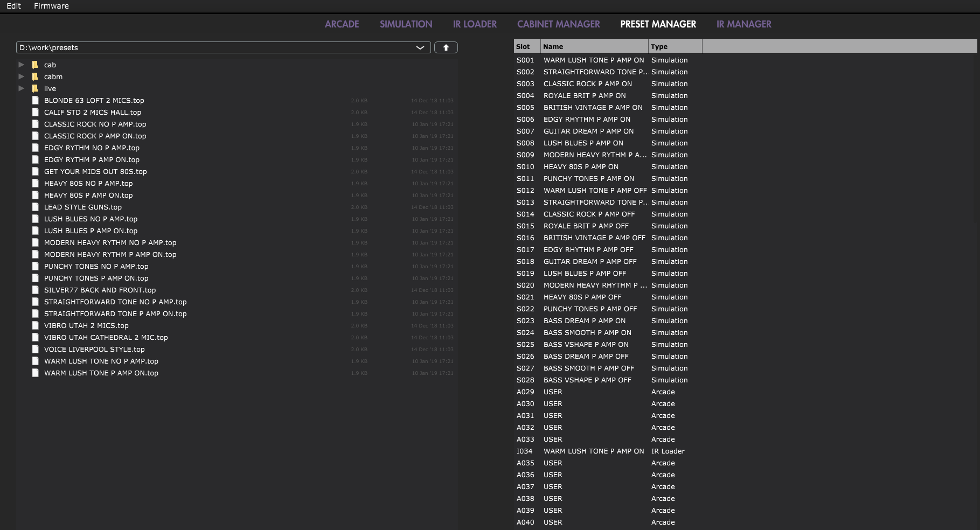980x530 pixels.
Task: Click file icon for BLONDE 63 LOFT 2 MICS.top
Action: [35, 100]
